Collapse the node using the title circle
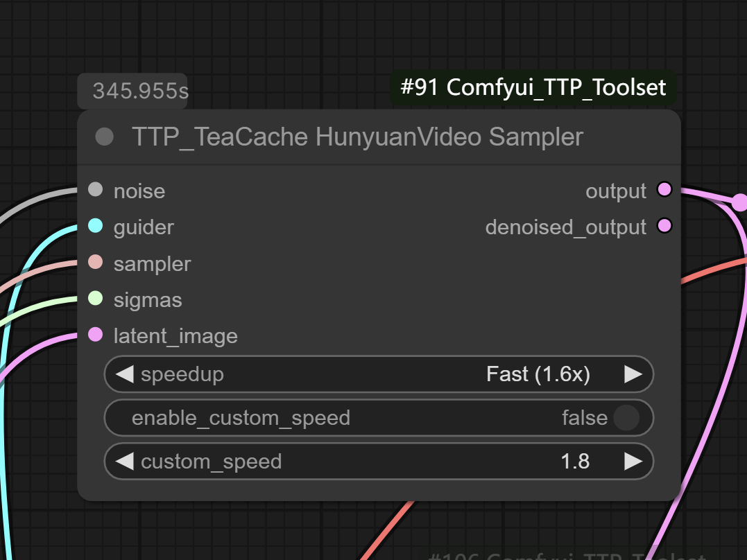This screenshot has height=560, width=747. point(105,137)
